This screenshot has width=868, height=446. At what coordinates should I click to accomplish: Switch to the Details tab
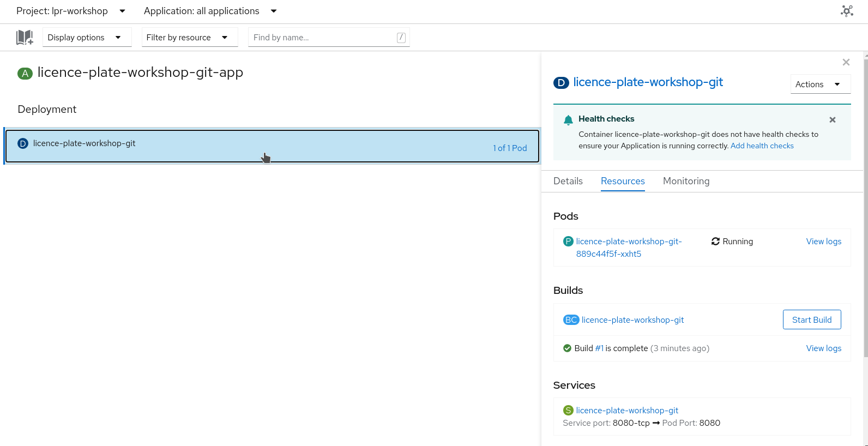coord(568,181)
